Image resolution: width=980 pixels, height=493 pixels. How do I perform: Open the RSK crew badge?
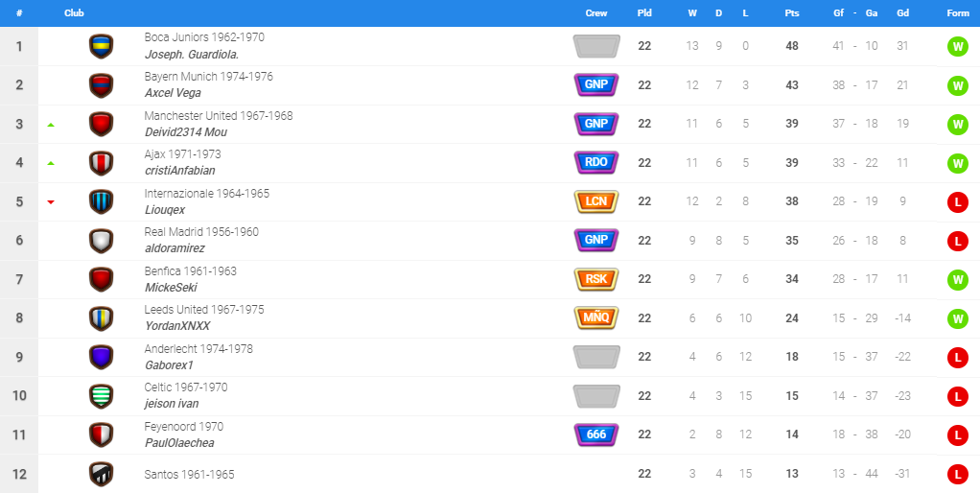[x=596, y=279]
